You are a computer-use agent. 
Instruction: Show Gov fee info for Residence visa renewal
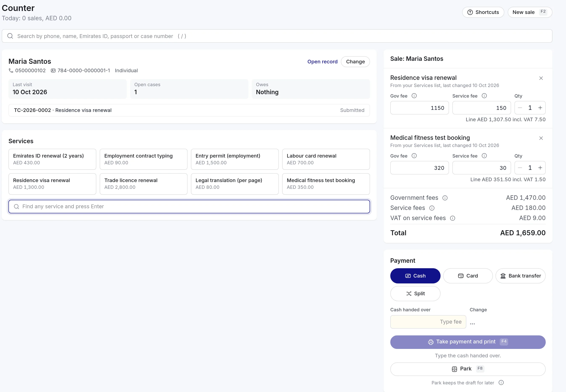[x=414, y=96]
